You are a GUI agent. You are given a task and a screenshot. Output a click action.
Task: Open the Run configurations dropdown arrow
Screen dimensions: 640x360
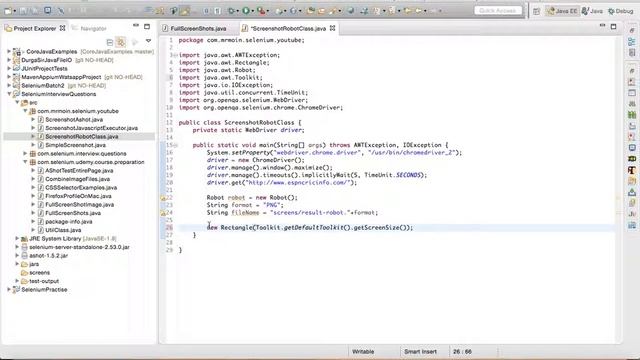(253, 11)
